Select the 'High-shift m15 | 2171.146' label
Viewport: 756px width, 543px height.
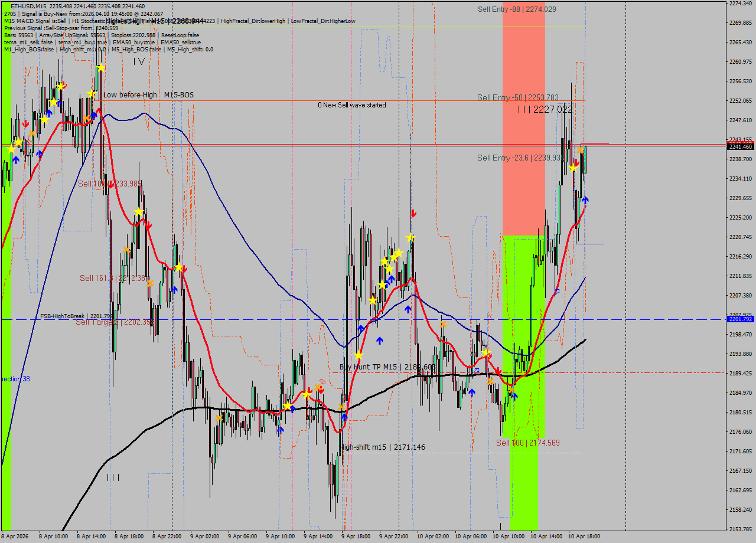pyautogui.click(x=382, y=447)
